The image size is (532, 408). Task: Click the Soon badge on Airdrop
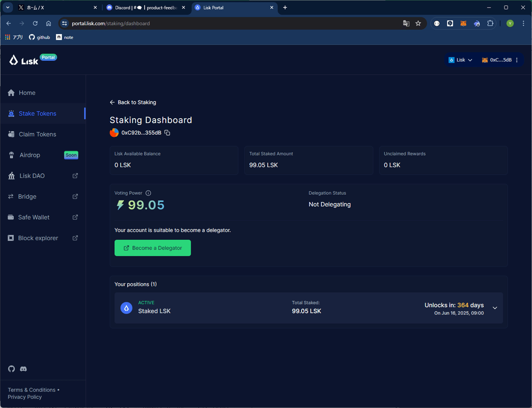click(x=71, y=155)
